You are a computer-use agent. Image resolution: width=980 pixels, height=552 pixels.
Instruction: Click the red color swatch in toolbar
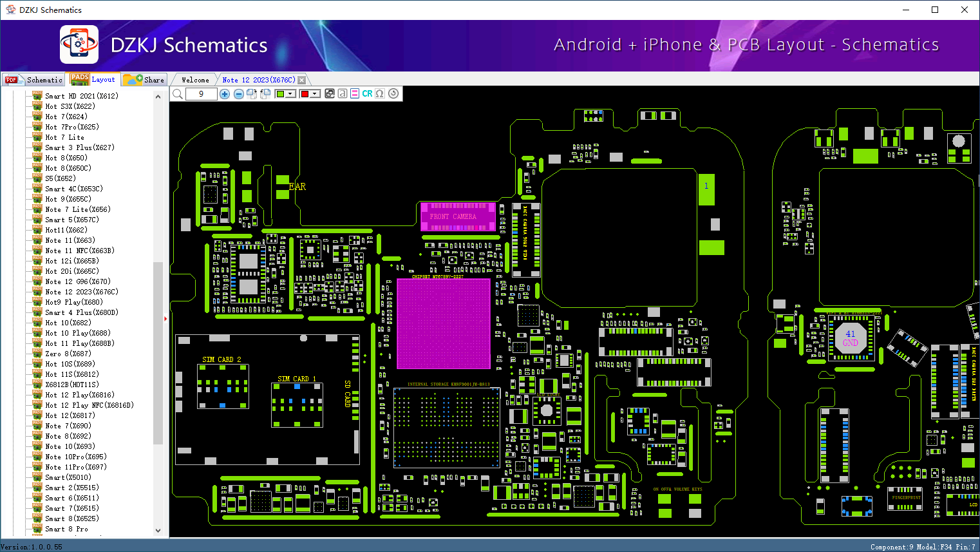tap(305, 94)
